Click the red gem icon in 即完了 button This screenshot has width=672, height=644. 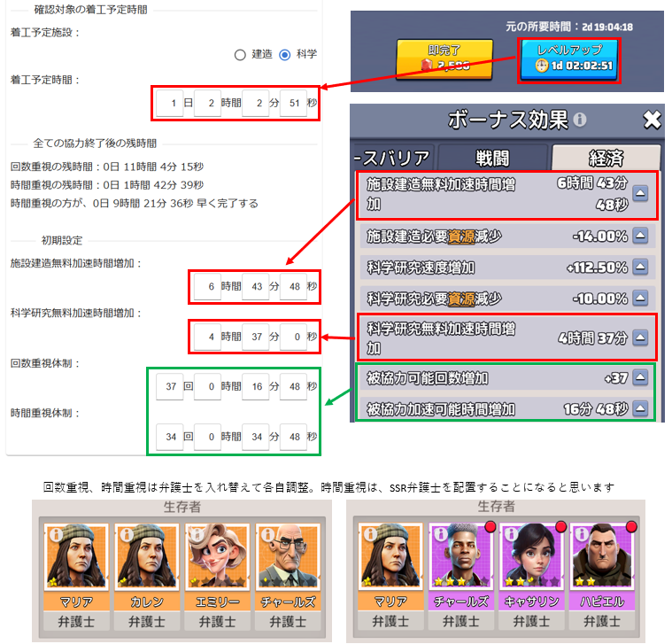pyautogui.click(x=426, y=65)
